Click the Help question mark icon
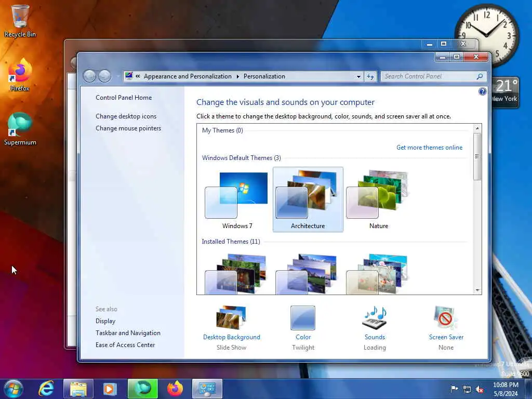The image size is (532, 399). pos(482,91)
